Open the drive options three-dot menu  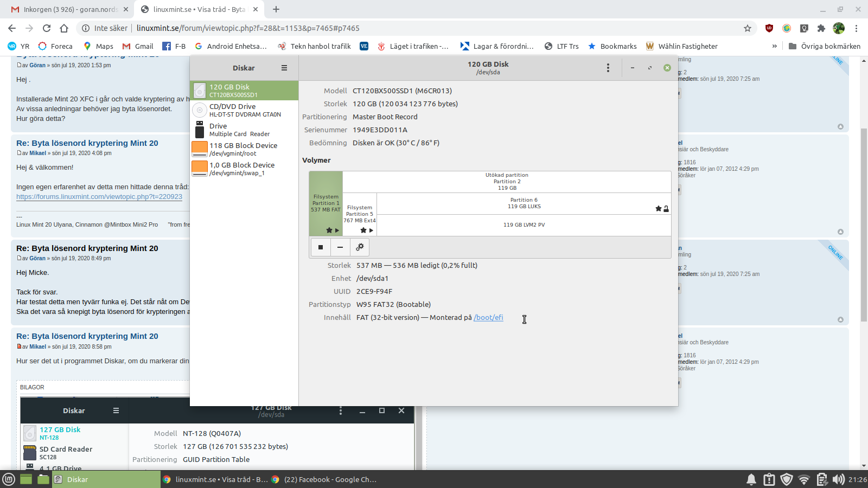608,68
